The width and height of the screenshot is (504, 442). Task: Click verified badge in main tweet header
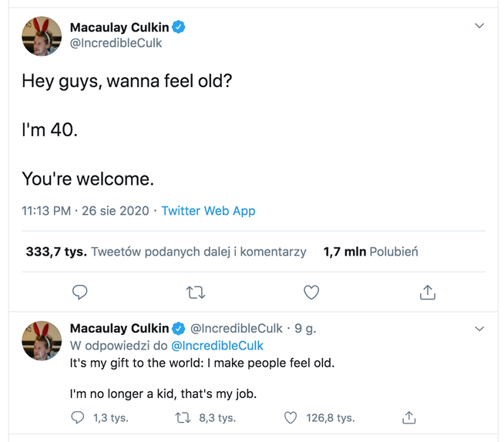tap(180, 28)
